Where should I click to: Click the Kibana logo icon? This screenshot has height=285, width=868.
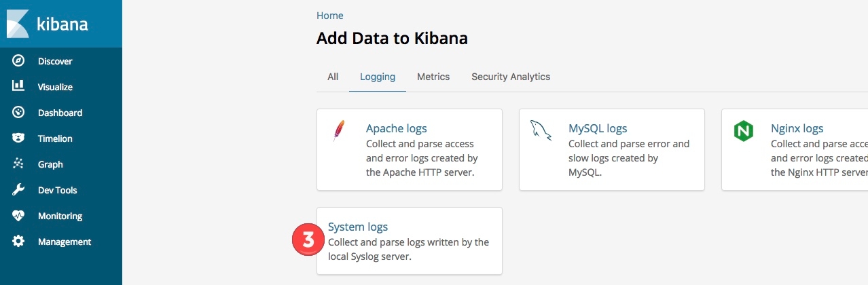(x=18, y=24)
